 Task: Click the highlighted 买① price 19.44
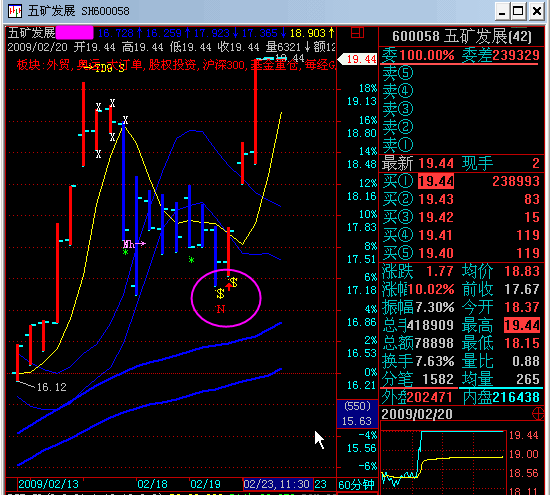click(436, 181)
